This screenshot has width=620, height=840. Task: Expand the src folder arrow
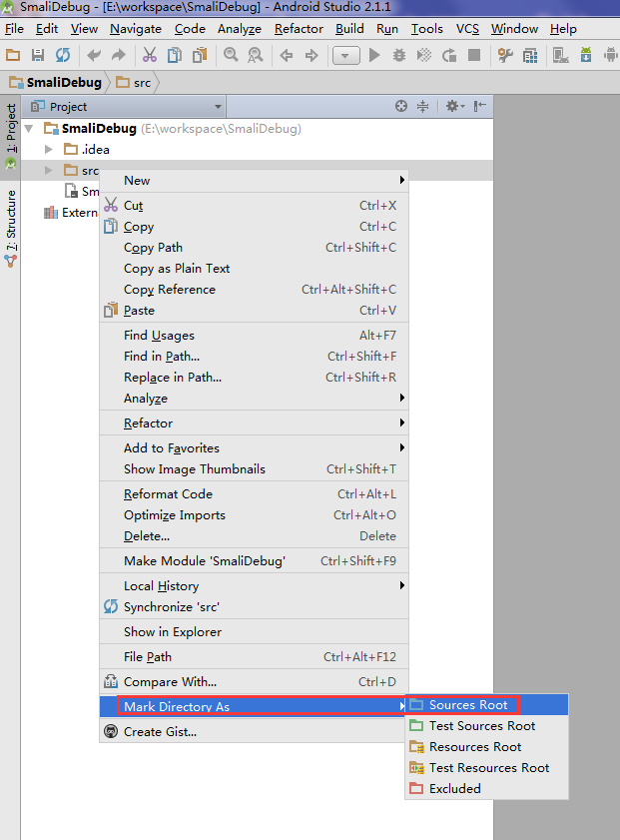[x=49, y=171]
